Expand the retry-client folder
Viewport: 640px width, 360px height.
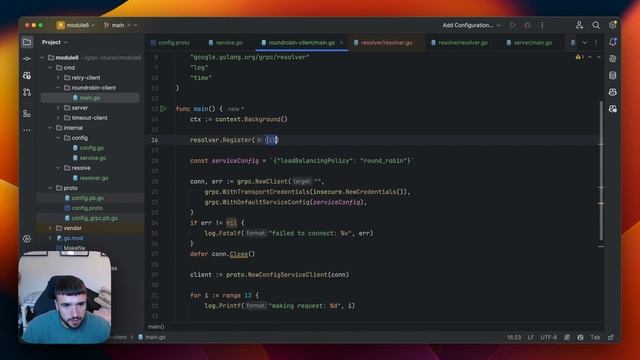click(x=58, y=78)
